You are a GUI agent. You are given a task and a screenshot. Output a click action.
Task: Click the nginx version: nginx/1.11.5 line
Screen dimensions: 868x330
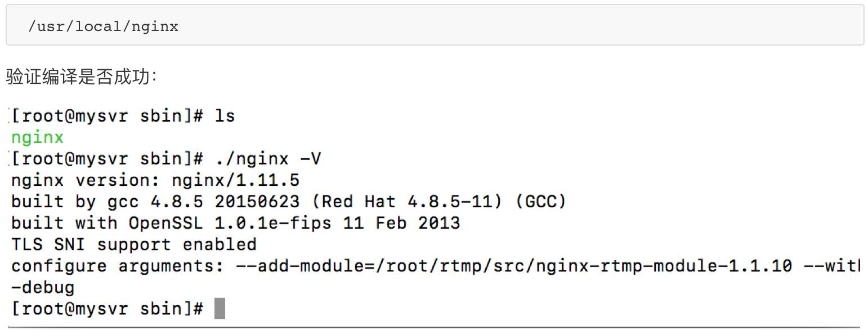pyautogui.click(x=155, y=180)
